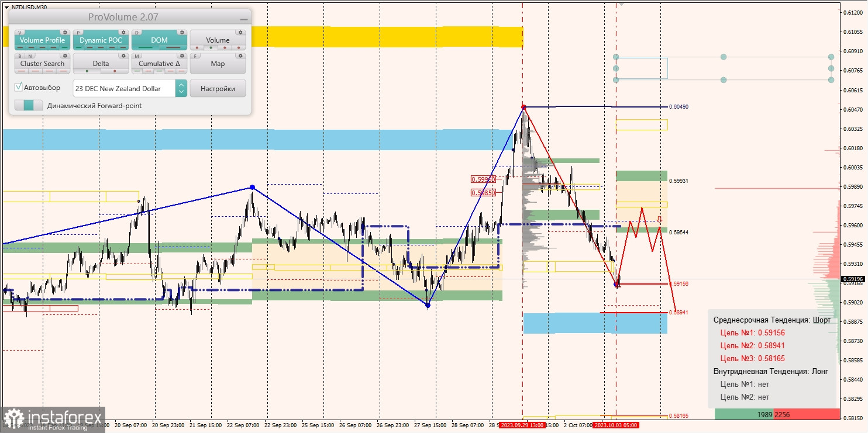The image size is (868, 433).
Task: Enable the Volume indicator
Action: click(x=218, y=40)
